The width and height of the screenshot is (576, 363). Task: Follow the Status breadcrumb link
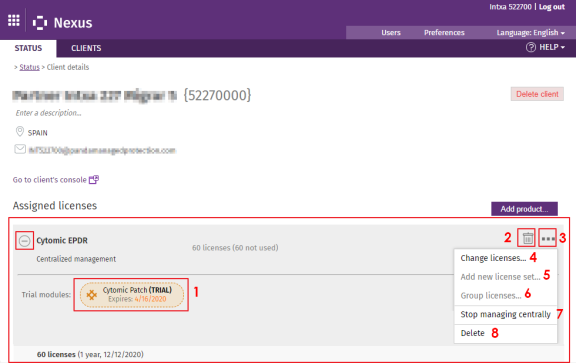(x=29, y=67)
